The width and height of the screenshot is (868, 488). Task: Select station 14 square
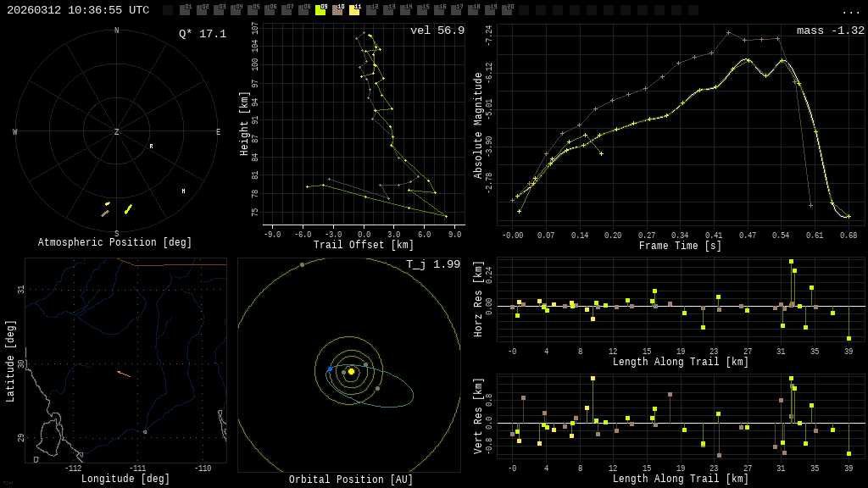coord(404,10)
